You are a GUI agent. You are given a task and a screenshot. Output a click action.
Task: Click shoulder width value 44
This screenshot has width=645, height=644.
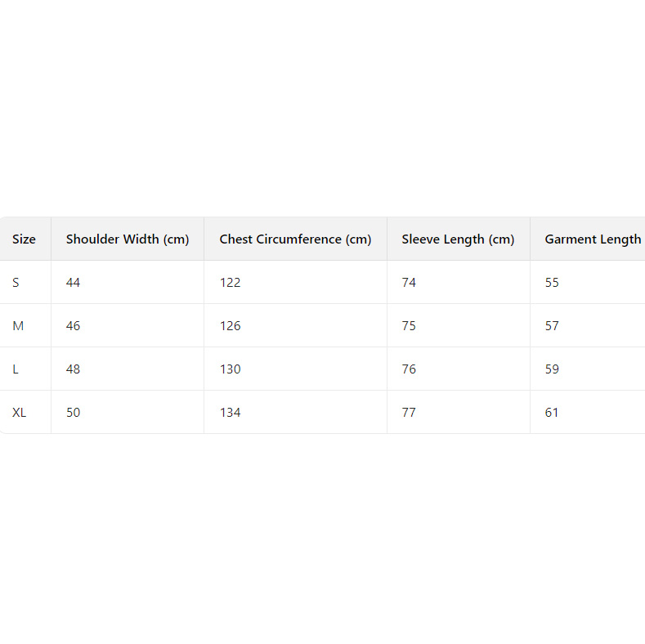pyautogui.click(x=74, y=283)
